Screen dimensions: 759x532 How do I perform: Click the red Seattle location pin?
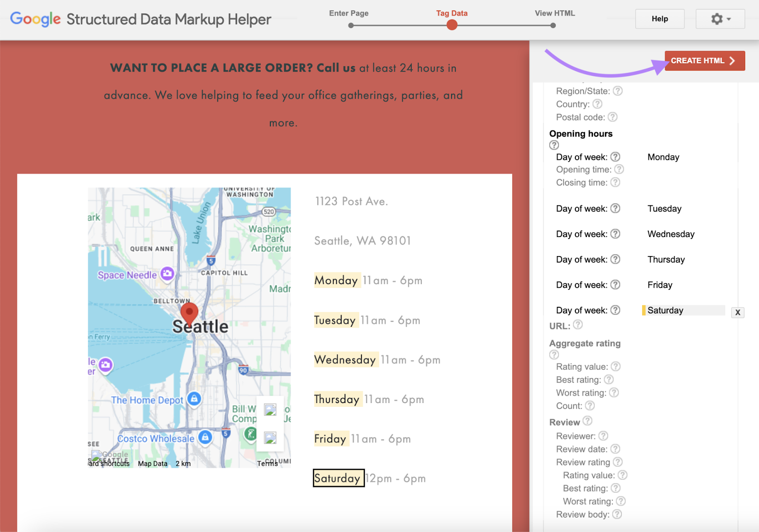pyautogui.click(x=189, y=313)
